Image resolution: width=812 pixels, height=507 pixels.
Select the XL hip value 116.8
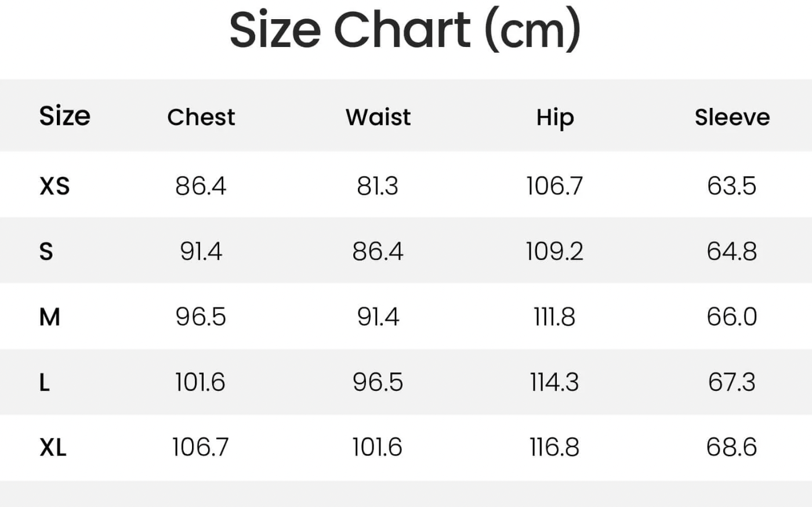[x=554, y=448]
